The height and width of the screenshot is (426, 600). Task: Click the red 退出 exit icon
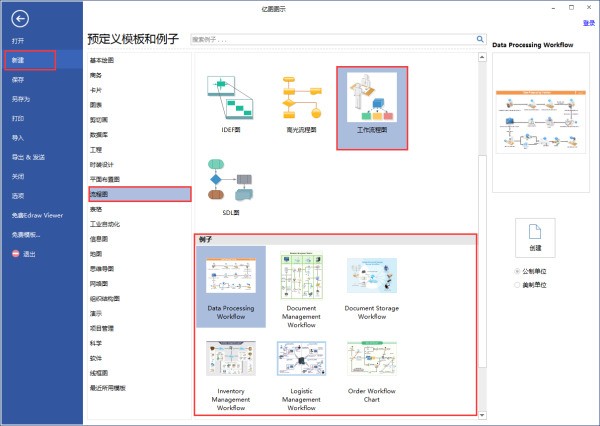(x=14, y=254)
